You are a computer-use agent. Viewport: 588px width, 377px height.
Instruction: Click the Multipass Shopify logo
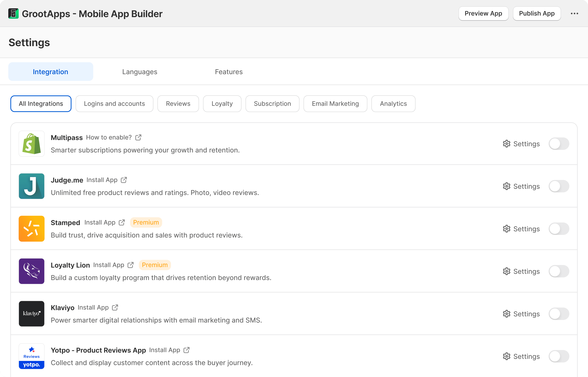coord(32,144)
